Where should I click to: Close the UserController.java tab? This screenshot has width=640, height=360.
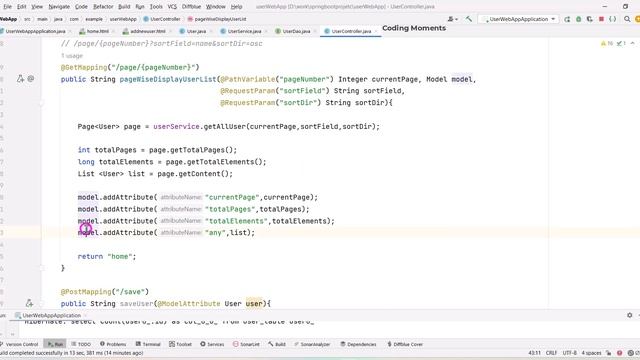tap(376, 31)
